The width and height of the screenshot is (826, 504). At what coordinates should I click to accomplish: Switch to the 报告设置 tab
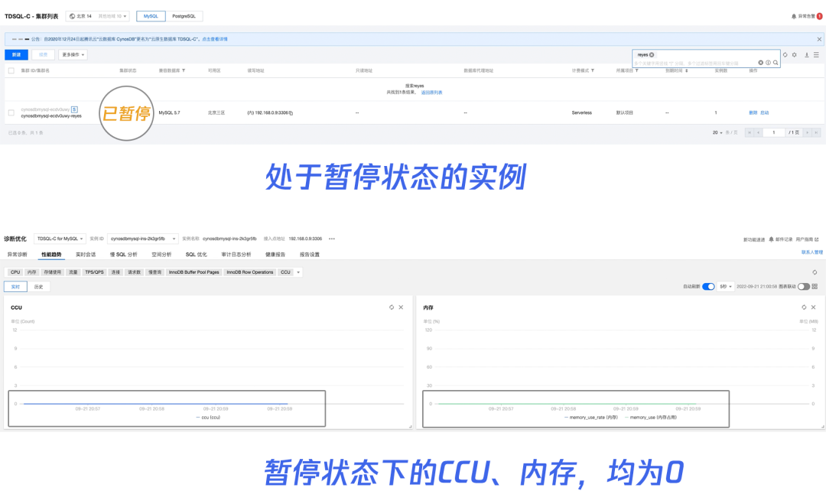[310, 255]
